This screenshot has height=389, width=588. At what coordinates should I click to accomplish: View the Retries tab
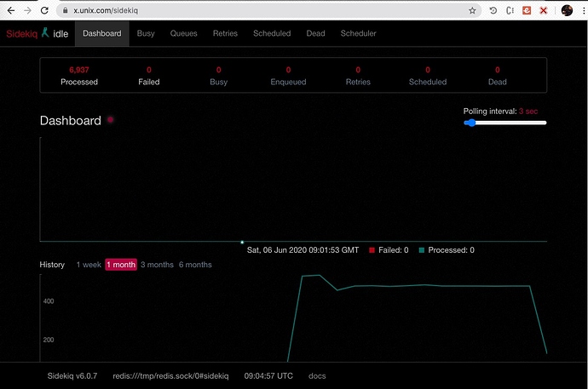[x=225, y=34]
